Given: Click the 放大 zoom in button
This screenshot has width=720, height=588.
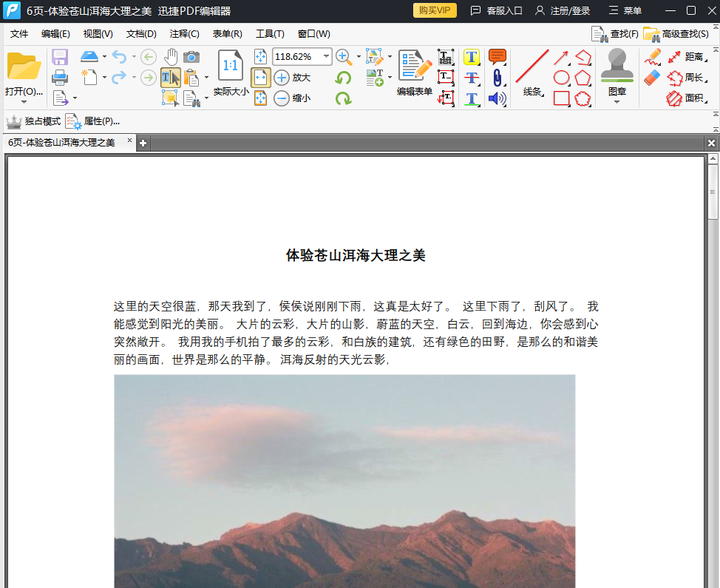Looking at the screenshot, I should pyautogui.click(x=292, y=78).
